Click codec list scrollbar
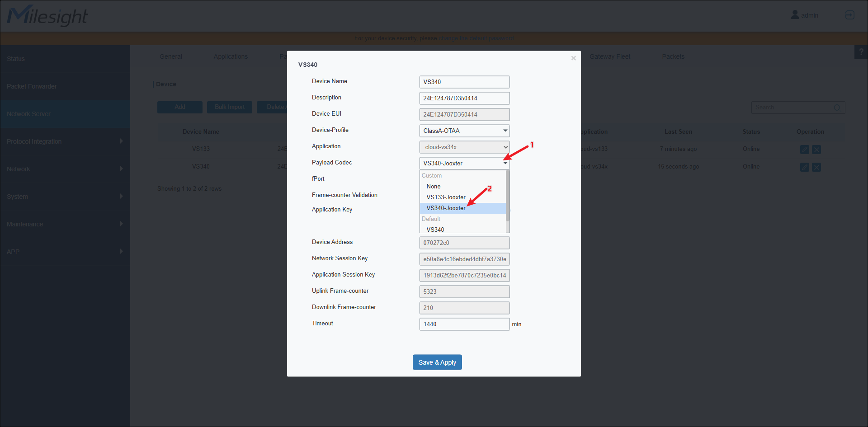The image size is (868, 427). [508, 196]
